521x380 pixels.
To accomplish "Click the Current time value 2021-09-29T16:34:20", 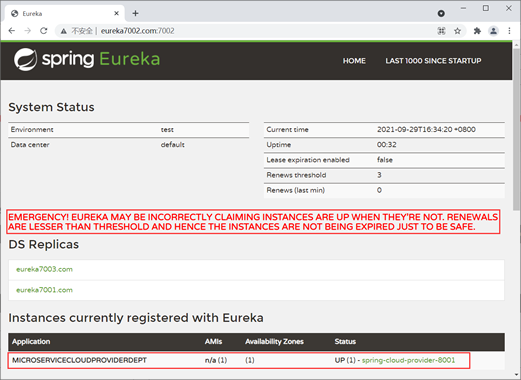I will click(x=426, y=129).
